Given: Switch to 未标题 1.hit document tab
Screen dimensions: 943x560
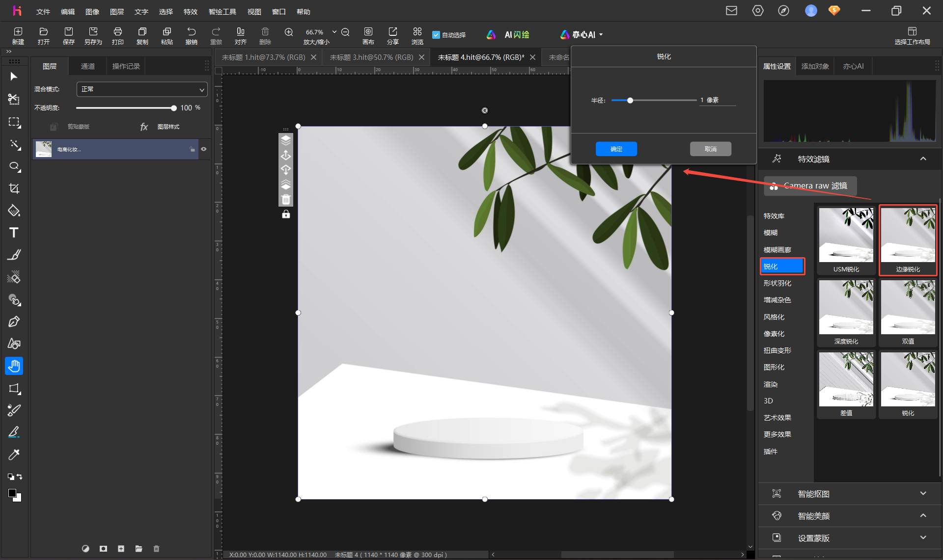Looking at the screenshot, I should click(264, 57).
